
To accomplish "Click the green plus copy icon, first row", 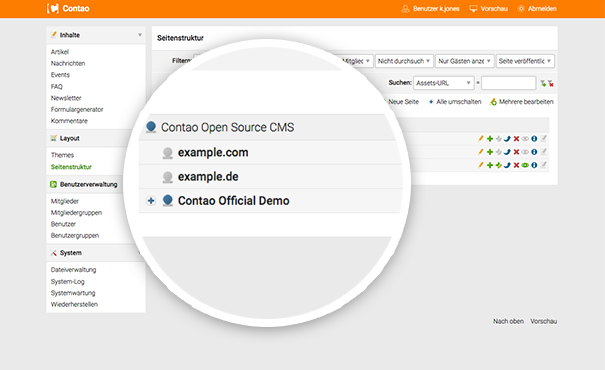I will click(x=490, y=139).
